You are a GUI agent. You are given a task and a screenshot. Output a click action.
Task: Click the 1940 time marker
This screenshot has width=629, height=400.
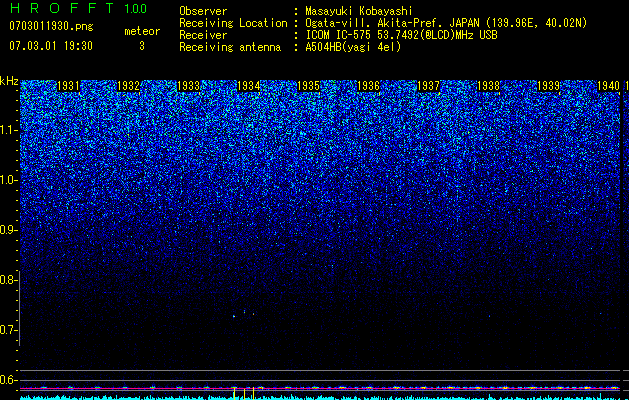[609, 86]
